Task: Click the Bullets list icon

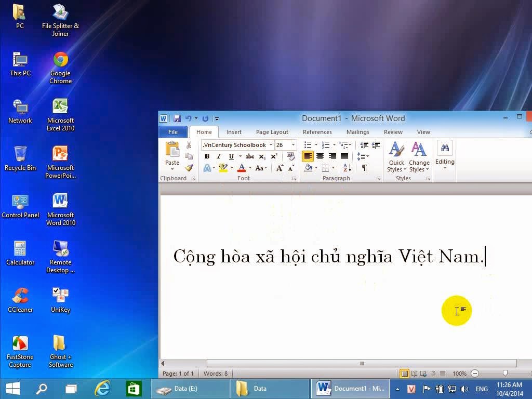Action: [x=308, y=145]
